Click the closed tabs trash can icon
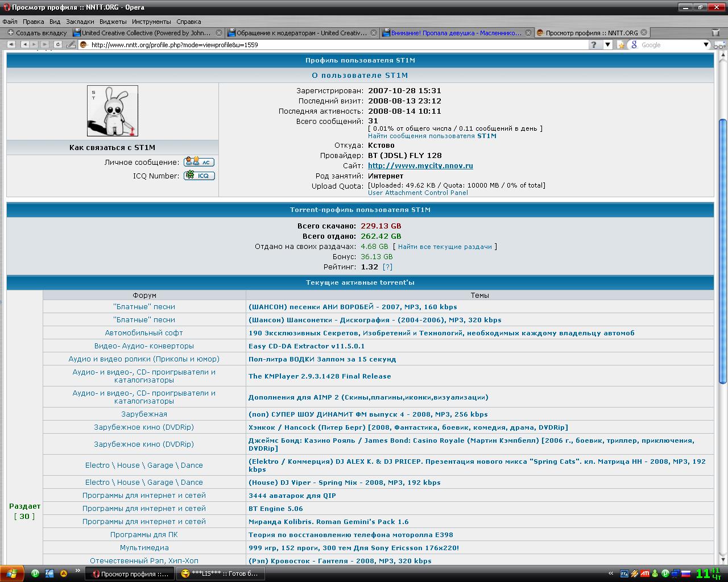Viewport: 728px width, 582px height. click(715, 32)
